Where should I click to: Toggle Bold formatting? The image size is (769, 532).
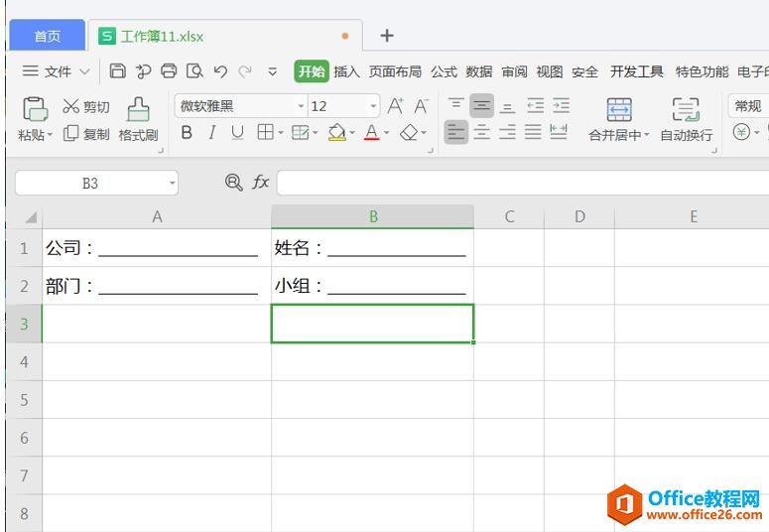point(187,132)
